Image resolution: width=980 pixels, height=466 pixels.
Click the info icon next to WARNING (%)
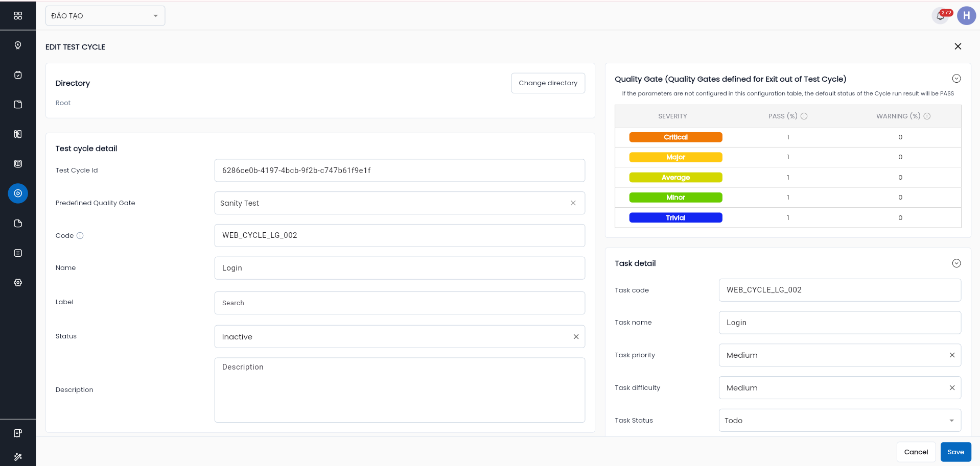click(927, 116)
